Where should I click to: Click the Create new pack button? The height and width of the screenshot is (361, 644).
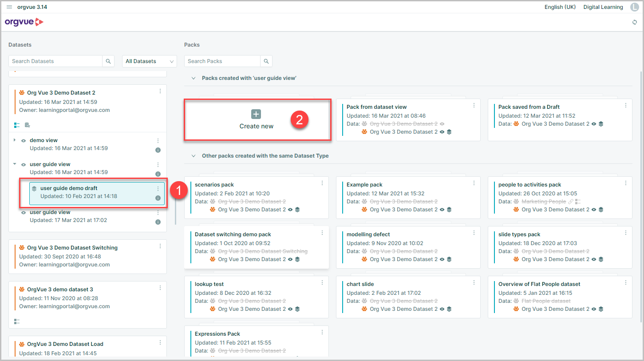click(x=257, y=121)
